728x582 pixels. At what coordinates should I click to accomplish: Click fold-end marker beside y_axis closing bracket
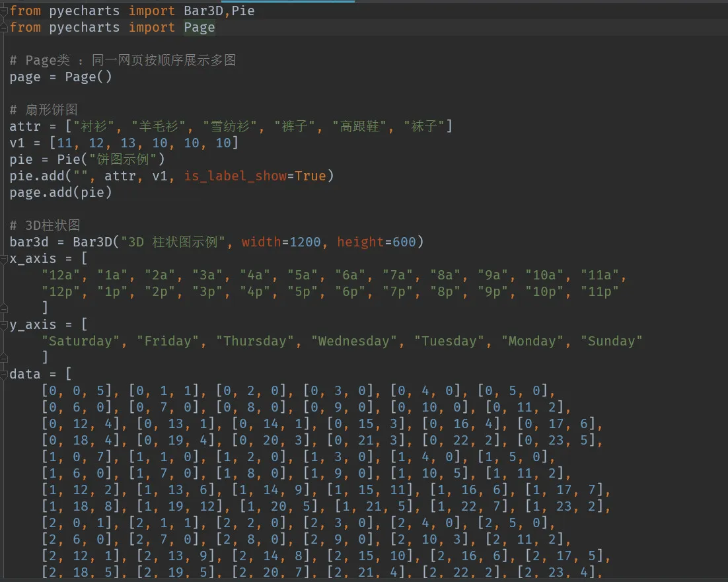pos(4,357)
